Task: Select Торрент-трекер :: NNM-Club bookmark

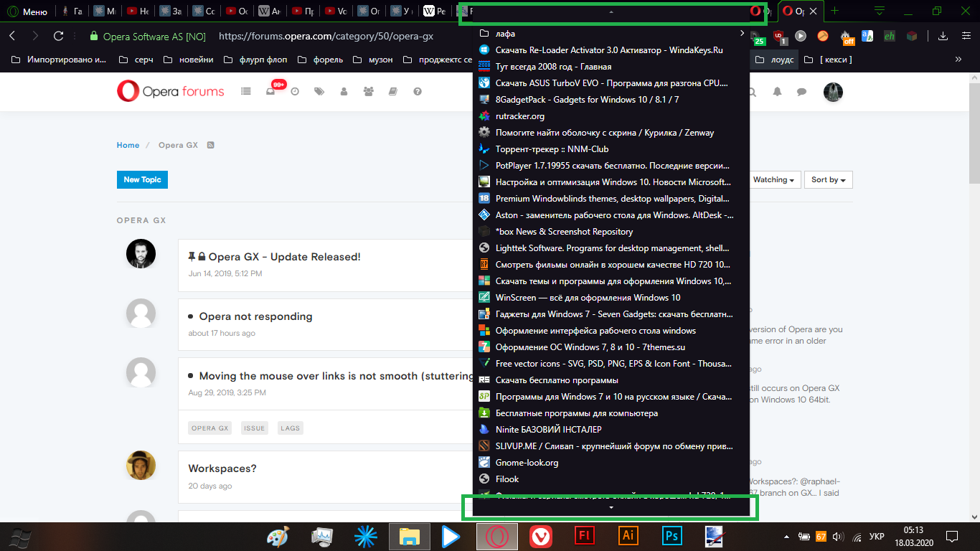Action: pyautogui.click(x=611, y=149)
